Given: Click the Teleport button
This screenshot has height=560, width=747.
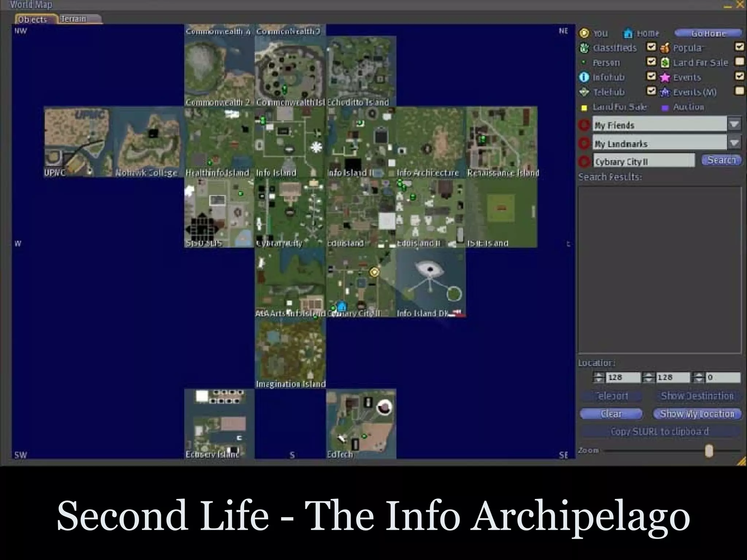Looking at the screenshot, I should [x=611, y=396].
